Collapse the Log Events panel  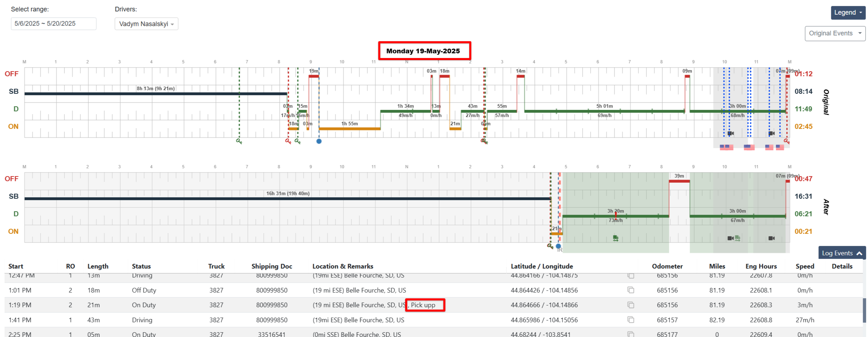tap(842, 253)
